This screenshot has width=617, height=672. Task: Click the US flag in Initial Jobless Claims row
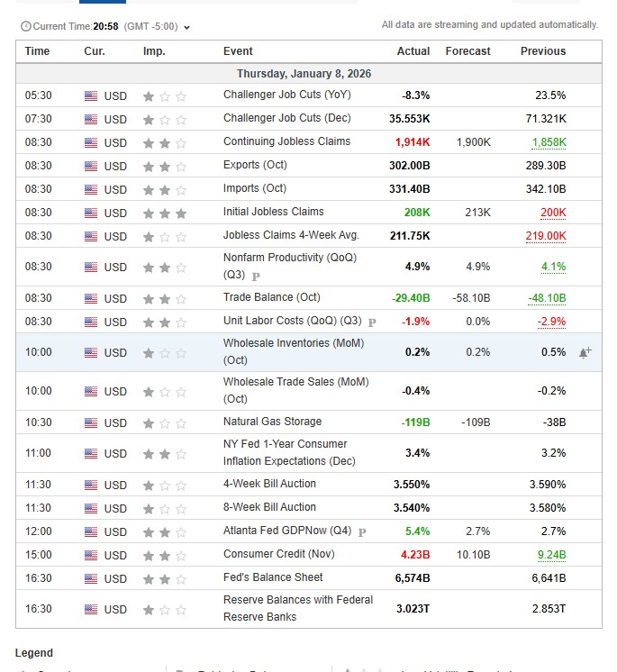point(91,213)
